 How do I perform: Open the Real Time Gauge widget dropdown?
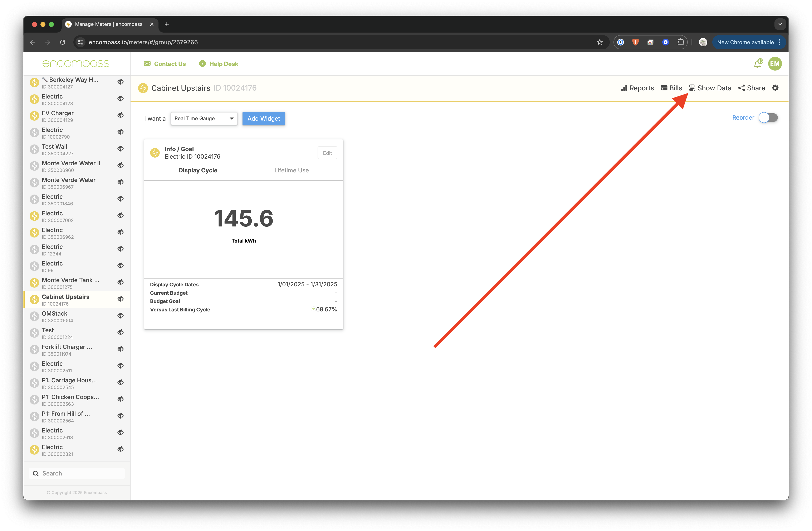(204, 119)
